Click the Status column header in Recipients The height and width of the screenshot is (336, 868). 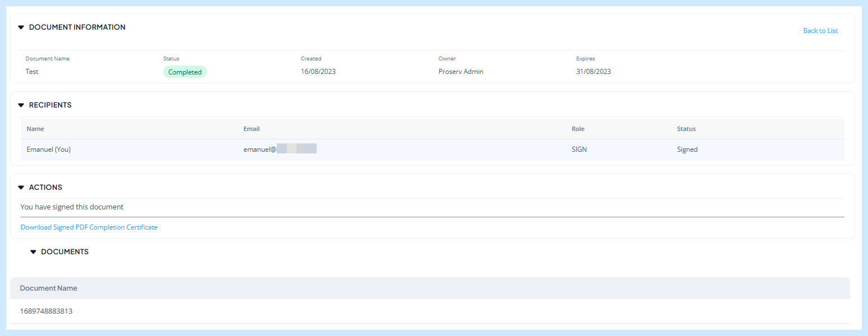(x=686, y=129)
